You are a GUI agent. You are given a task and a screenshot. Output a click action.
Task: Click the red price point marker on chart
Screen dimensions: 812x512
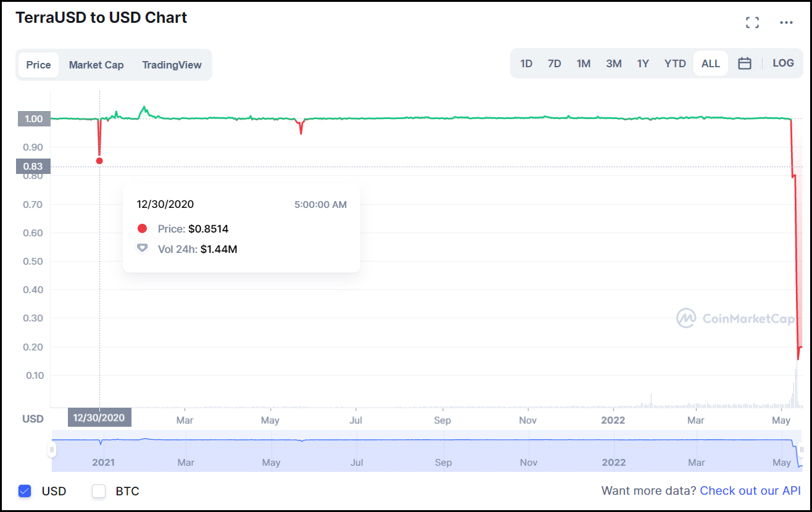[x=99, y=161]
